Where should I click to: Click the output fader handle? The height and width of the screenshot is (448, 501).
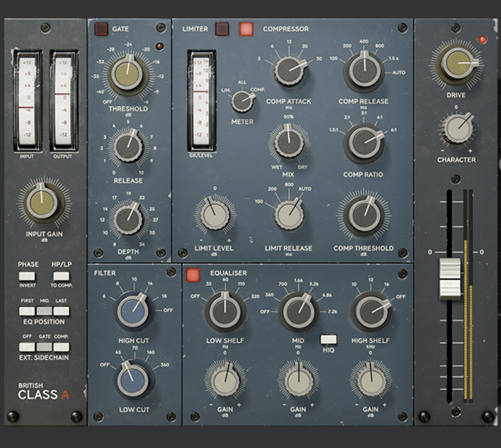coord(450,279)
